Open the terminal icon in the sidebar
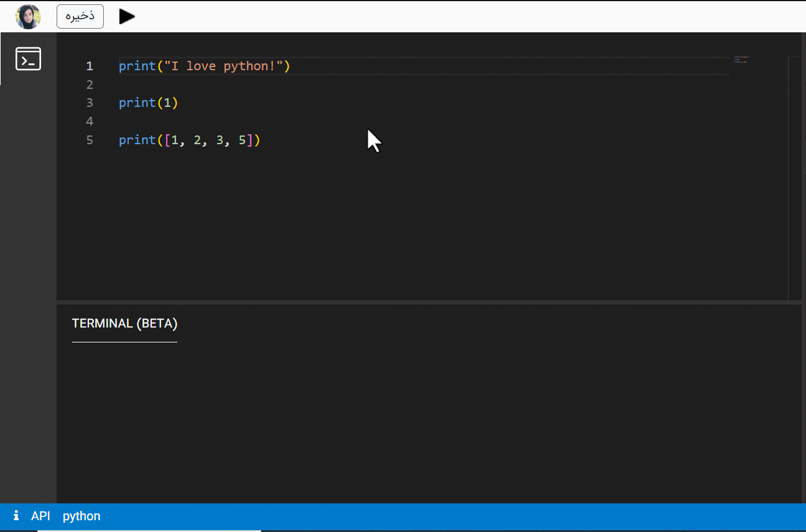The width and height of the screenshot is (806, 532). 28,59
